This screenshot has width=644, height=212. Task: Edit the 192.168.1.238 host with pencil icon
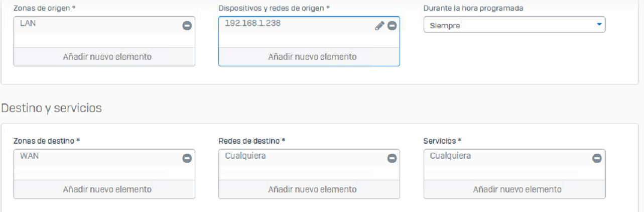(379, 26)
